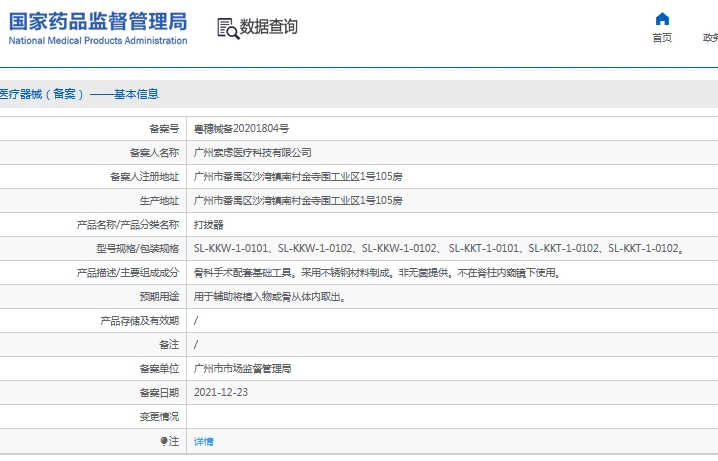Click the 备案人注册地址 address value
This screenshot has height=461, width=718.
click(298, 177)
